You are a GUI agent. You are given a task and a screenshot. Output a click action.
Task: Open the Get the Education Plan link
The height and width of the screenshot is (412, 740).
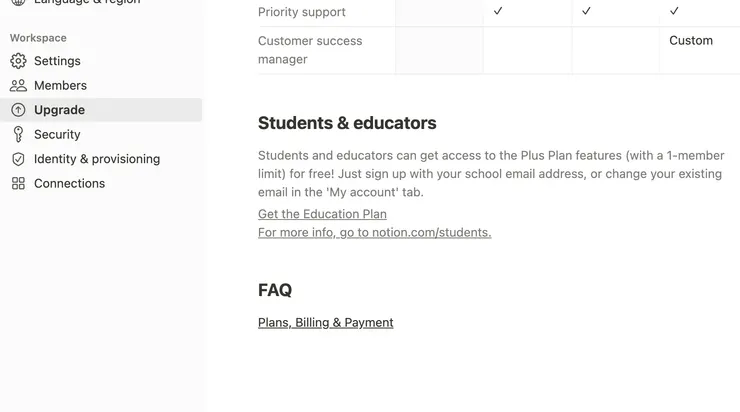tap(322, 214)
